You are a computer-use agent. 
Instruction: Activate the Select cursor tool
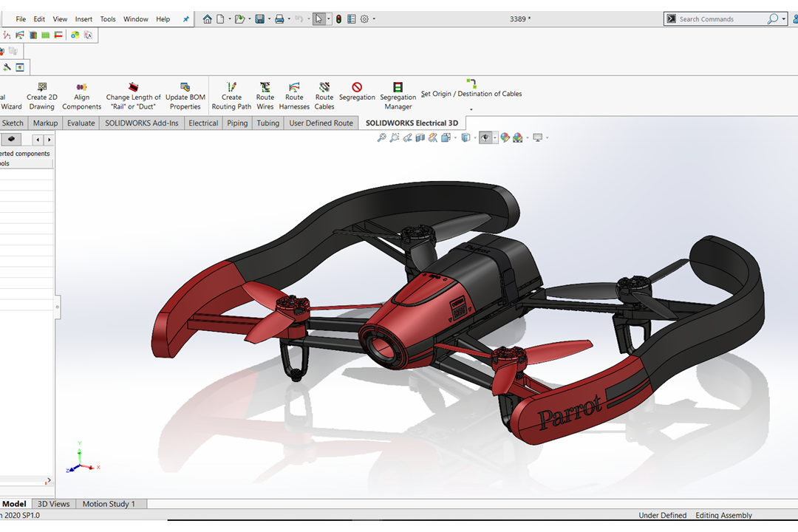pos(318,18)
